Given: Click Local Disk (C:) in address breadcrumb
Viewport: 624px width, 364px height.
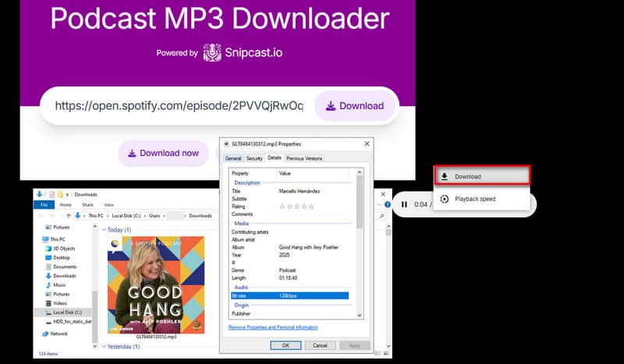Looking at the screenshot, I should 126,216.
